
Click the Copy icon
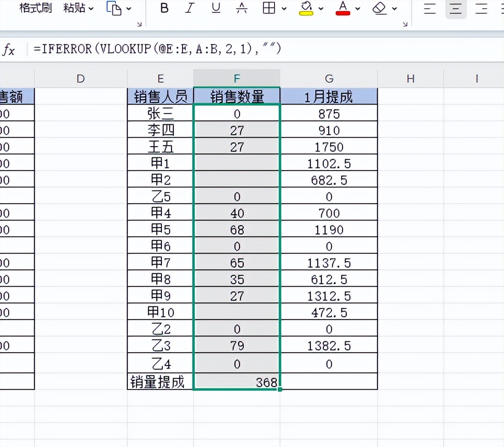click(114, 8)
